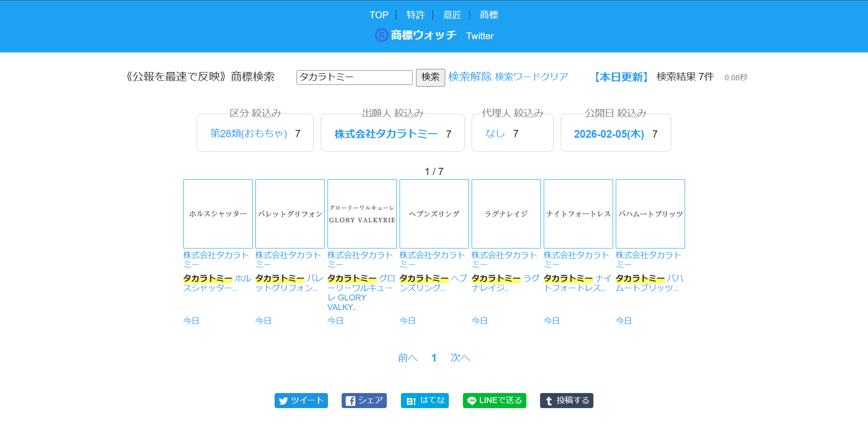Click 今日 date under ナイトフォートレス entry
Screen dimensions: 868x435
coord(552,321)
